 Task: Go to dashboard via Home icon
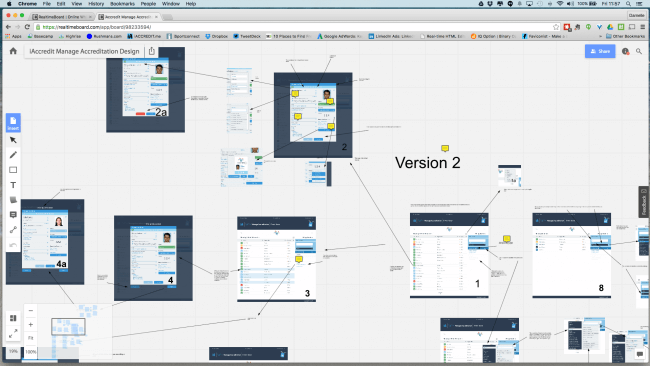coord(13,51)
